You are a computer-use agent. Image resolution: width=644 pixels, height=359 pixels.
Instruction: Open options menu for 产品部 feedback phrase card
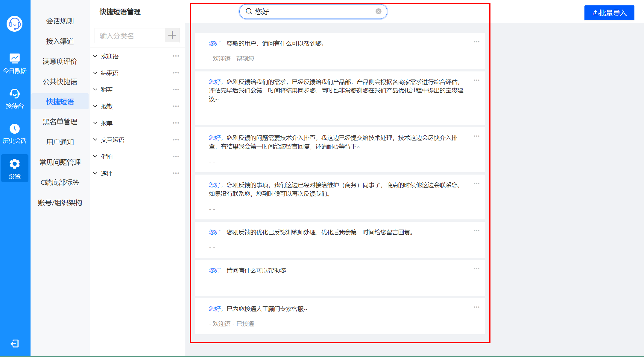477,80
